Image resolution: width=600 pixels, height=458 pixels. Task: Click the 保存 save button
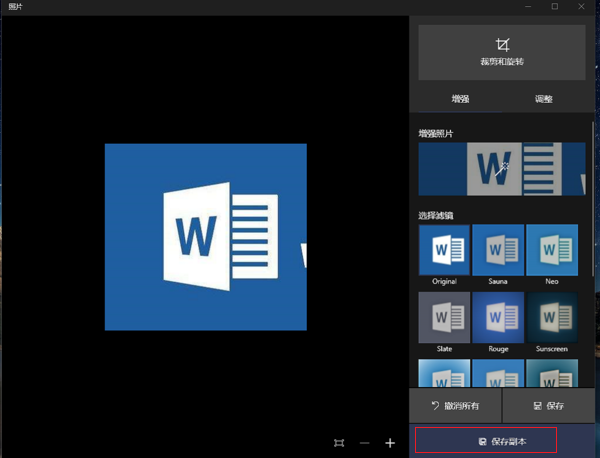coord(548,406)
